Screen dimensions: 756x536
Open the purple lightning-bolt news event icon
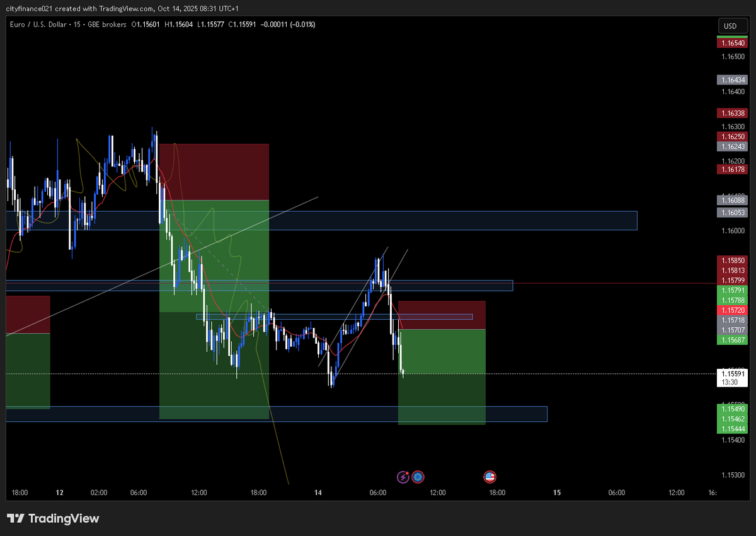[403, 477]
